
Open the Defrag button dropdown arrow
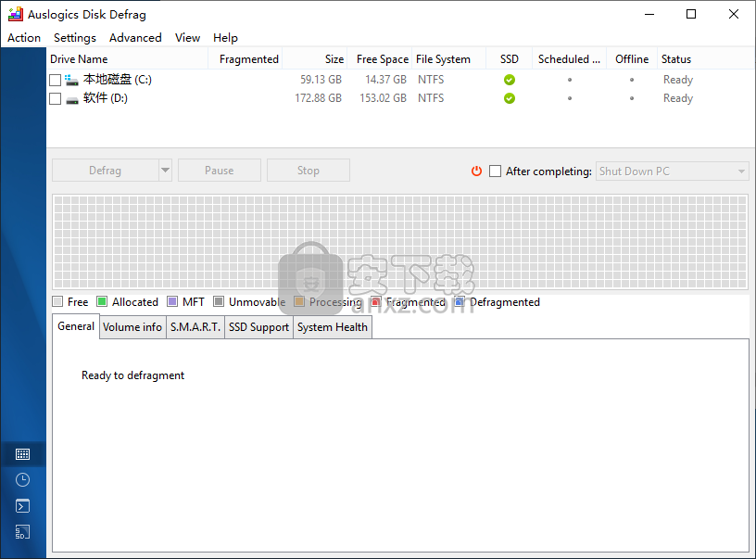(165, 171)
